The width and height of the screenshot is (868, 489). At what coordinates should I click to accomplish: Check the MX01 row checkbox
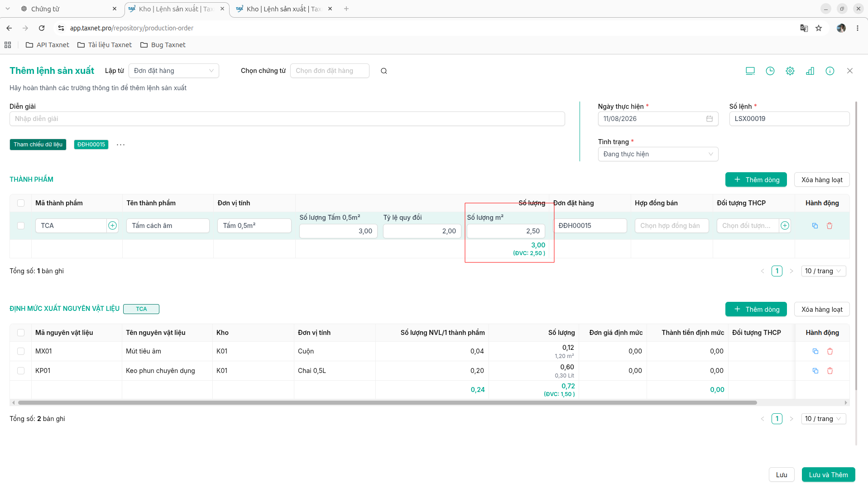tap(21, 351)
